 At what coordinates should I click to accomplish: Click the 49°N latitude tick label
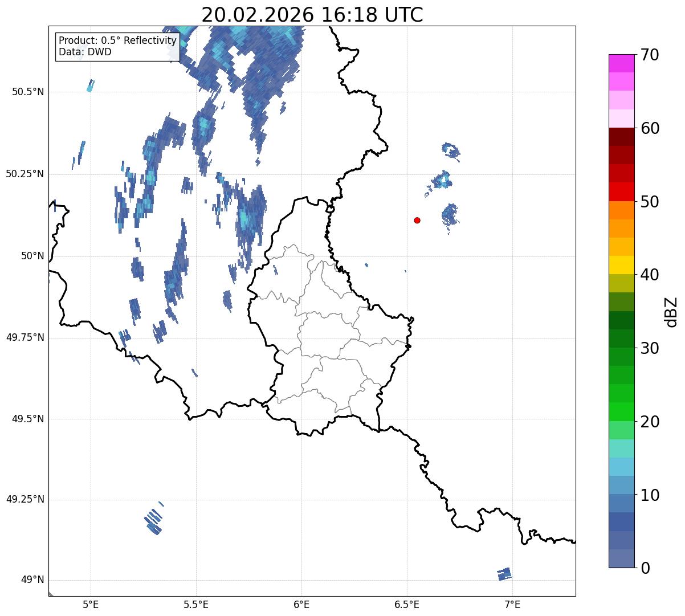point(32,580)
